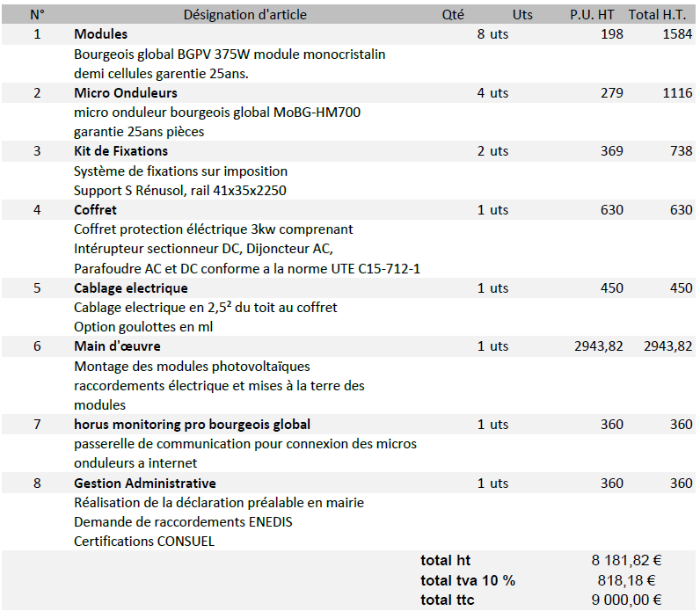Click the "Cablage electrique" item heading
Screen dimensions: 700x611
130,288
